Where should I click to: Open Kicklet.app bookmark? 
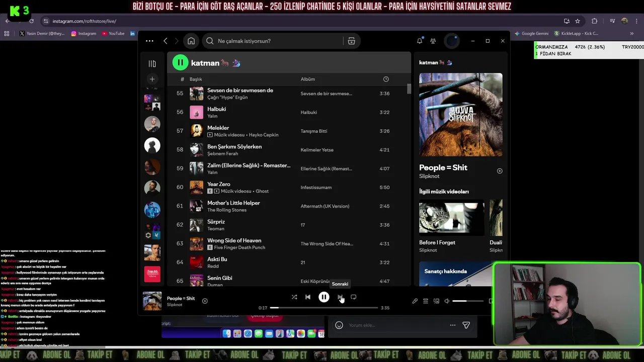(576, 33)
